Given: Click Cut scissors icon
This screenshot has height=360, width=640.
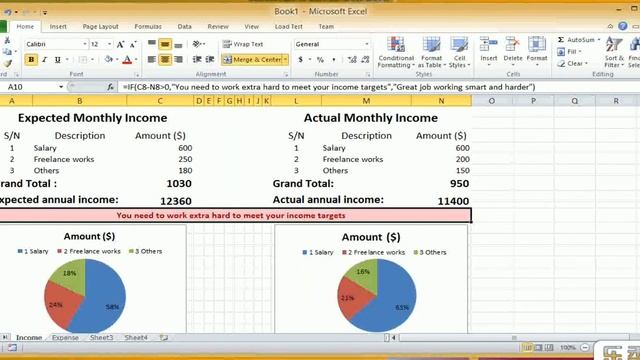Looking at the screenshot, I should (x=7, y=40).
